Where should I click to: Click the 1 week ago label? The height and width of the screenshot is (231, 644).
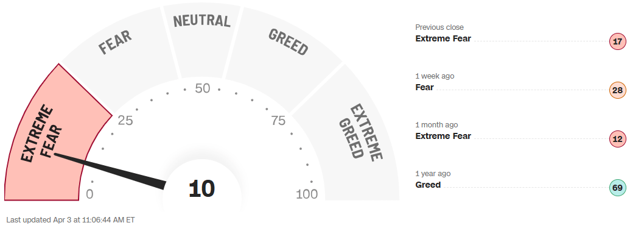[435, 76]
